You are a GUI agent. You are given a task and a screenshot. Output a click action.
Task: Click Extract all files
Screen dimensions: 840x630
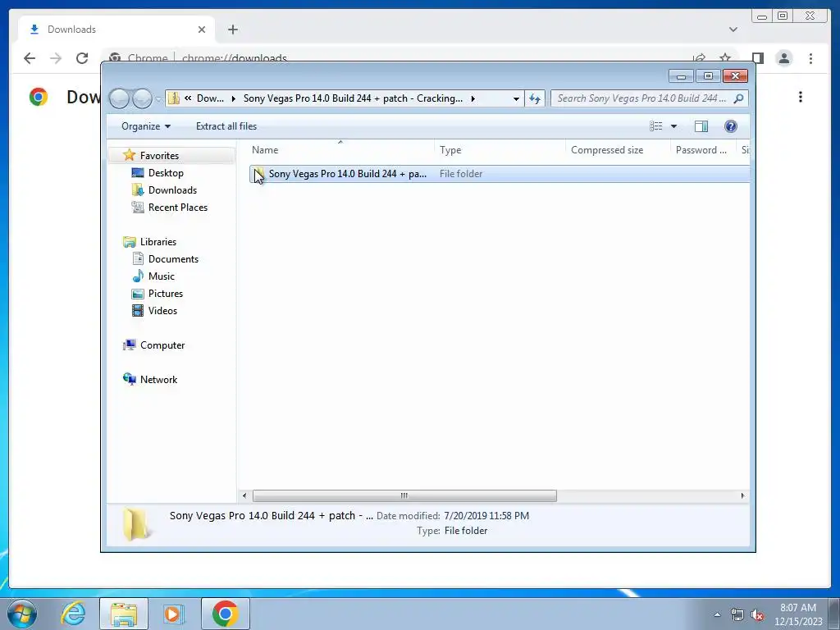(226, 126)
